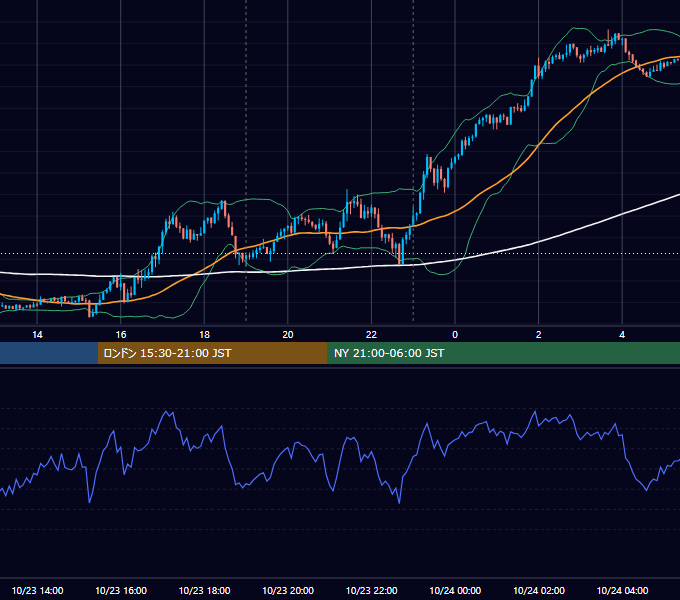Viewport: 680px width, 600px height.
Task: Select the 10/23 20:00 time label
Action: click(x=288, y=590)
